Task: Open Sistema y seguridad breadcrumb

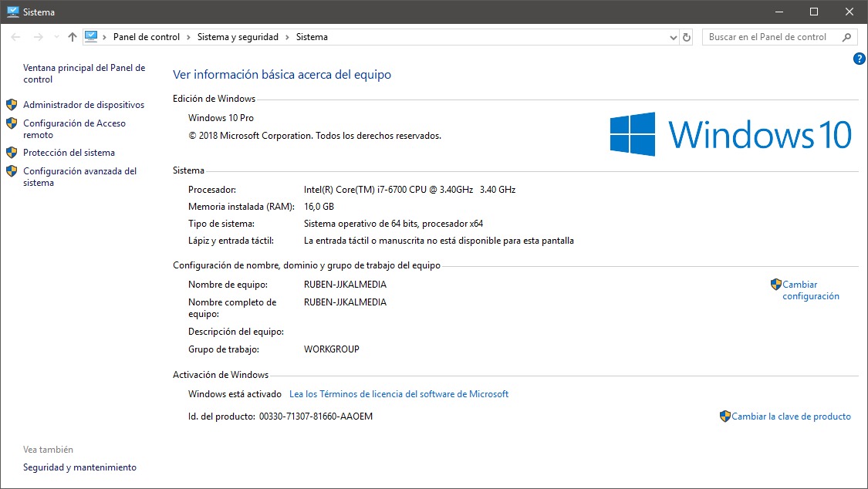Action: coord(238,37)
